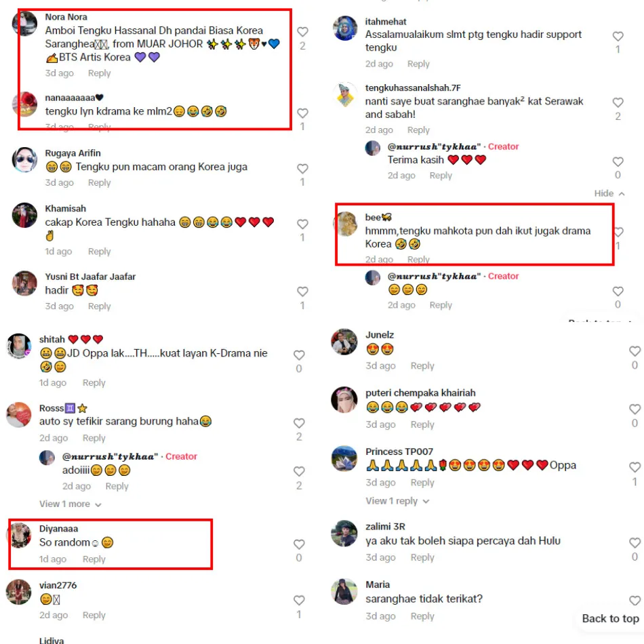Toggle like on Yusni Bt Jaafar's hadir comment
The image size is (644, 644).
point(303,291)
